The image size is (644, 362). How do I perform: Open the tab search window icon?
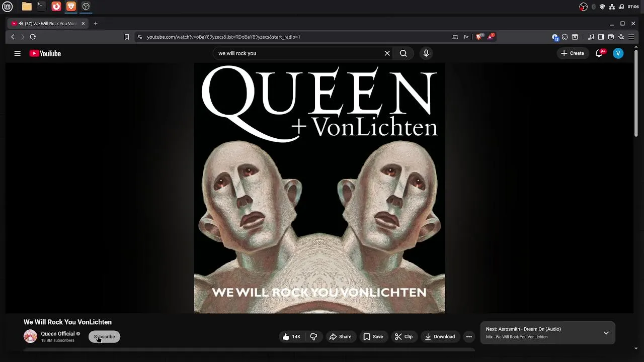575,37
